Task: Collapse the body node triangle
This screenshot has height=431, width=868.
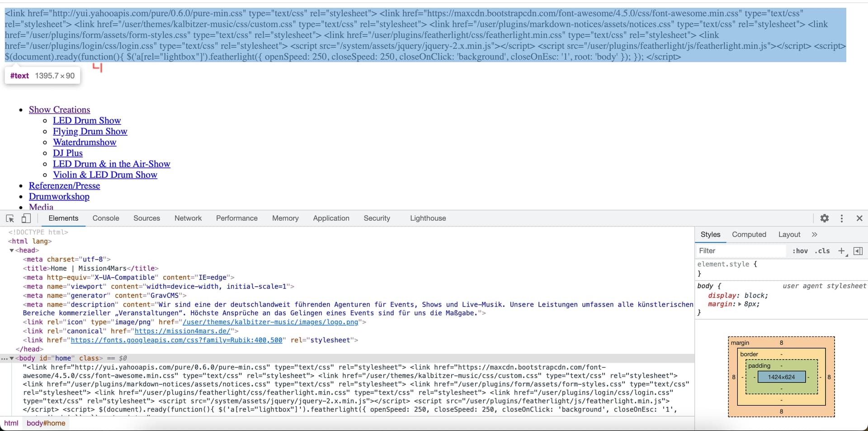Action: [x=11, y=358]
